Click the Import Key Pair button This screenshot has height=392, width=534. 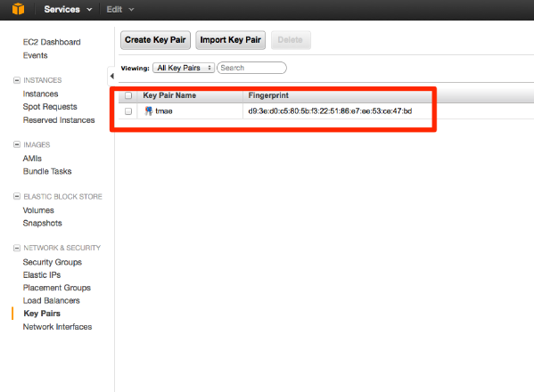(x=231, y=40)
